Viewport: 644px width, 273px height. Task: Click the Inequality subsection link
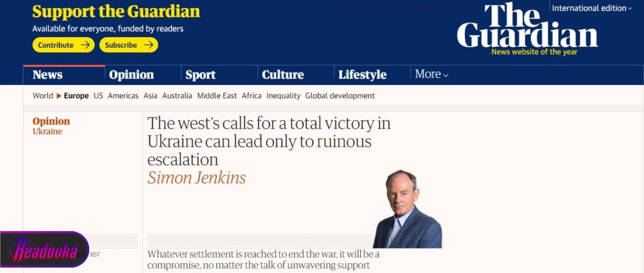pos(283,96)
